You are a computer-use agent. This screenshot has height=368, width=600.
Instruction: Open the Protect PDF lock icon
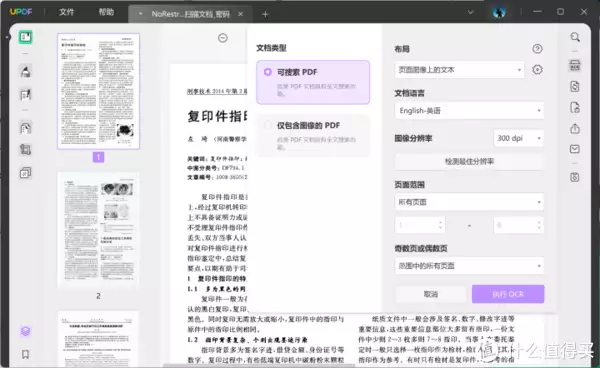tap(575, 107)
